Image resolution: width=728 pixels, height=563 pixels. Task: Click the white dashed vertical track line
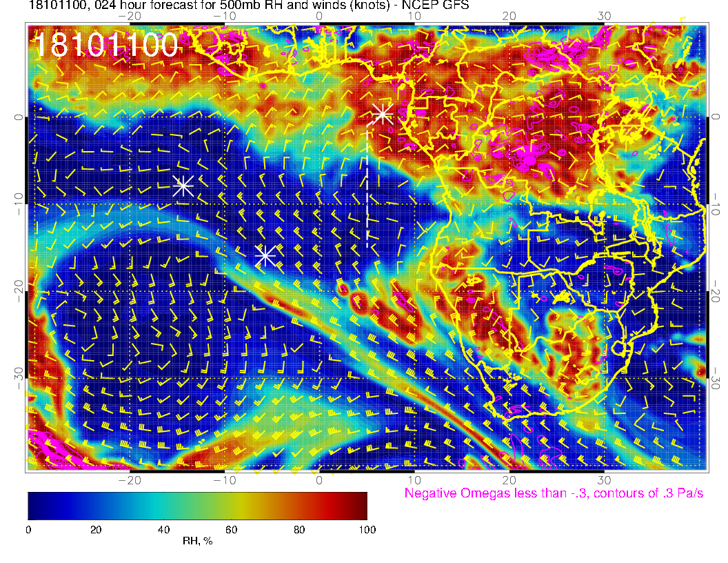(x=367, y=186)
